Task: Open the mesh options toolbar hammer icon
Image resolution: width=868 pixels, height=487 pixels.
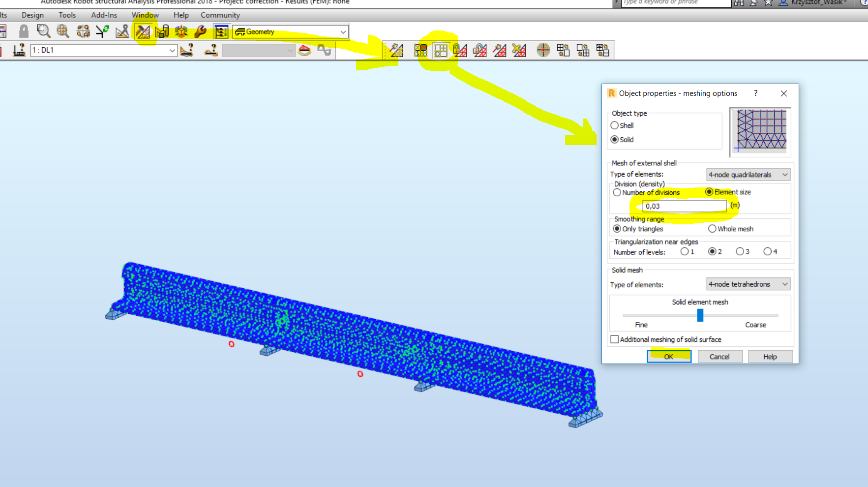Action: click(143, 32)
